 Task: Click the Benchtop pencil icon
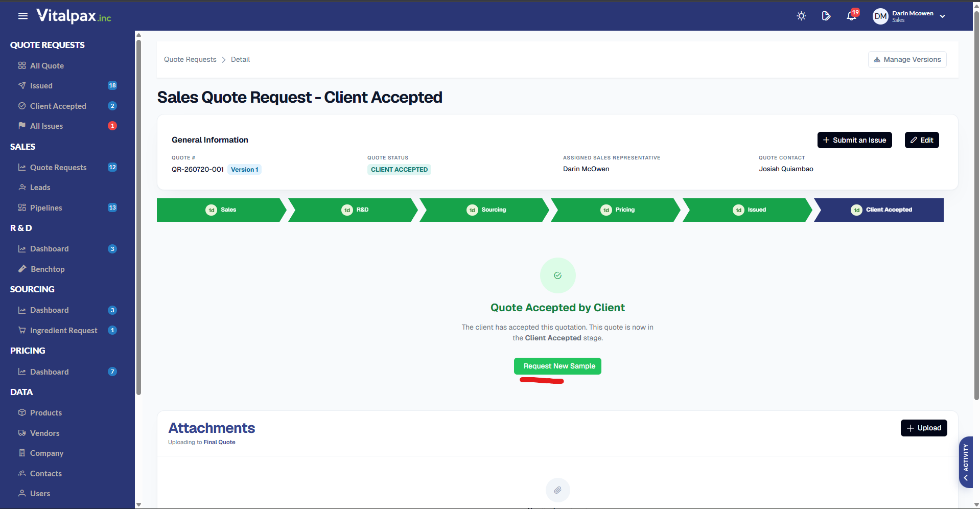tap(22, 269)
